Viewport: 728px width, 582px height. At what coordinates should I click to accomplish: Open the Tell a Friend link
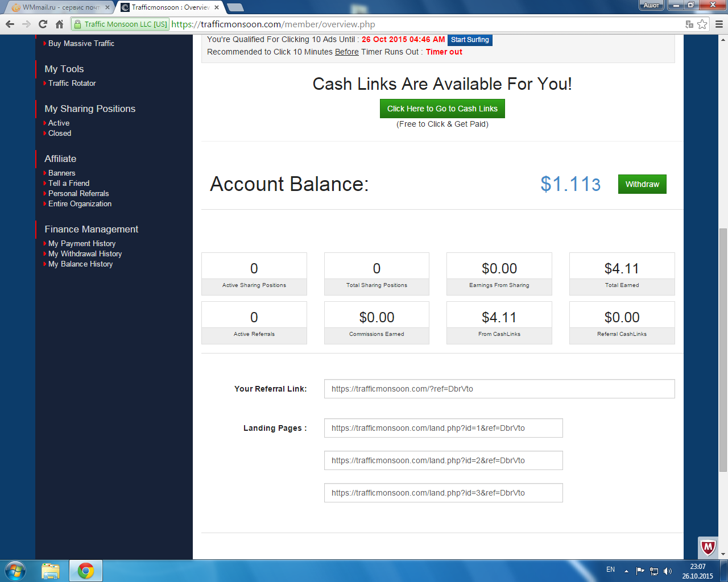(x=68, y=183)
